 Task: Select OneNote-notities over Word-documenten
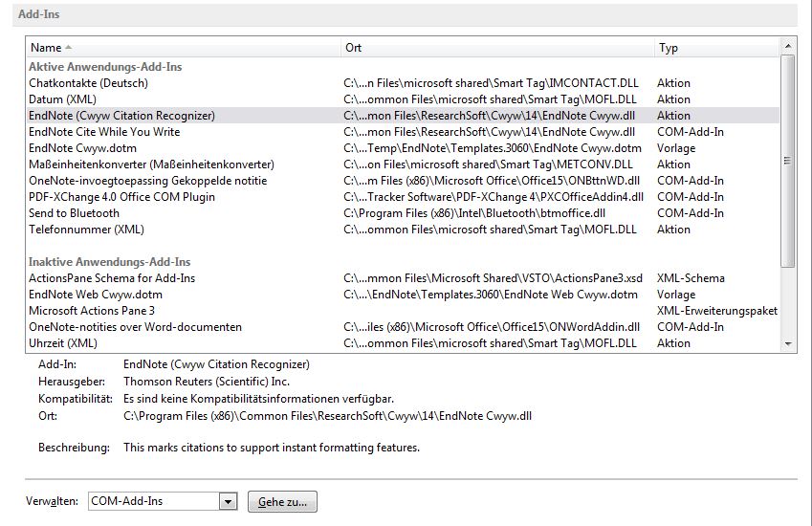coord(403,327)
